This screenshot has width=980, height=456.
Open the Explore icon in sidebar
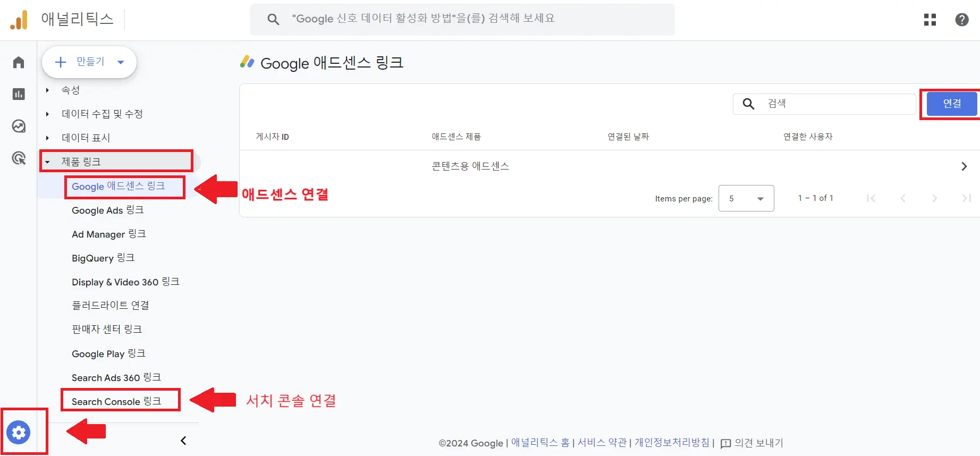pyautogui.click(x=19, y=126)
